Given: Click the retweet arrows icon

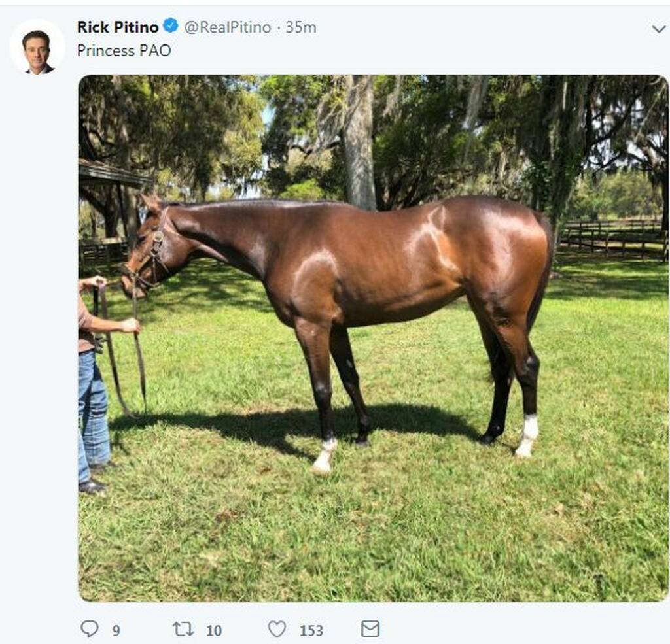Looking at the screenshot, I should click(183, 629).
